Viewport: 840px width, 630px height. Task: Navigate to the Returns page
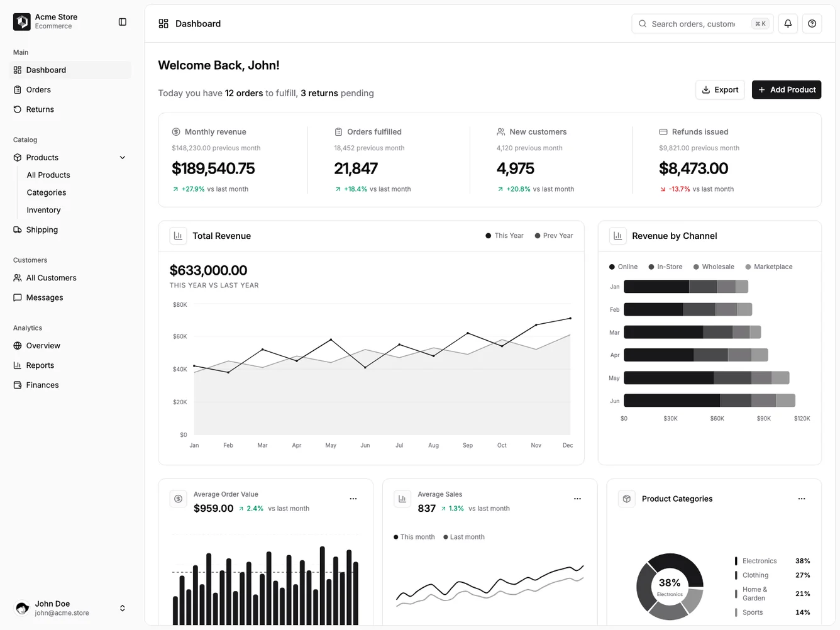click(x=40, y=109)
